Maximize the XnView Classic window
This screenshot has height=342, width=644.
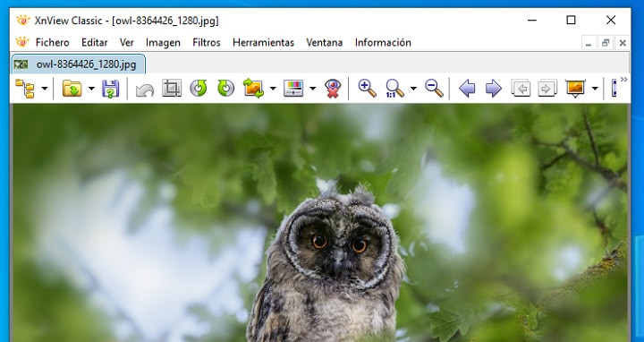point(571,20)
